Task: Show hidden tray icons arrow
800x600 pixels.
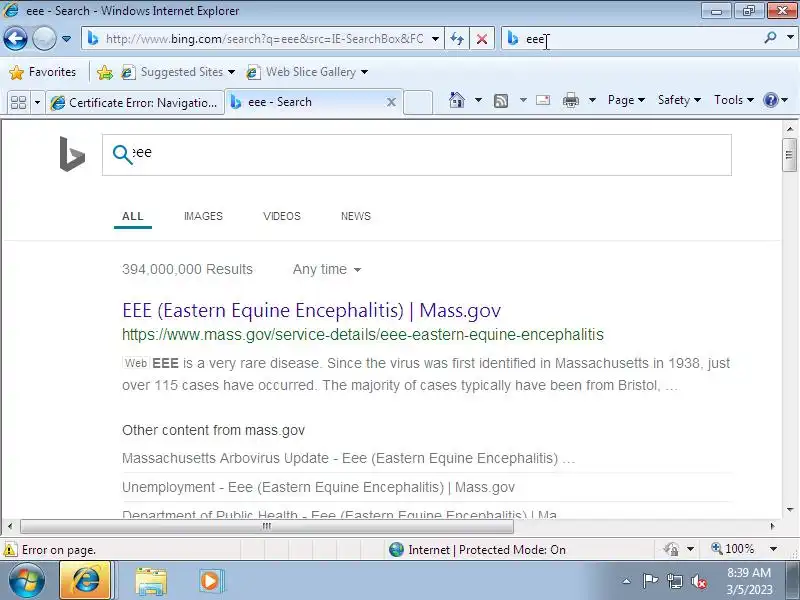Action: point(627,581)
